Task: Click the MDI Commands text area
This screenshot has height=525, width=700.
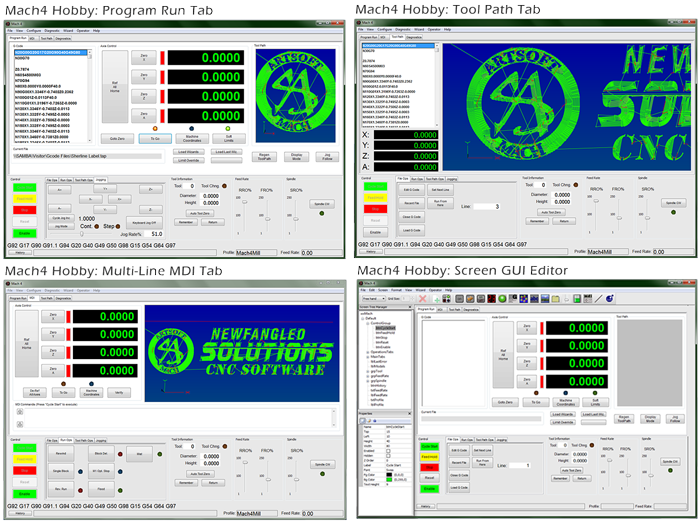Action: click(x=176, y=417)
